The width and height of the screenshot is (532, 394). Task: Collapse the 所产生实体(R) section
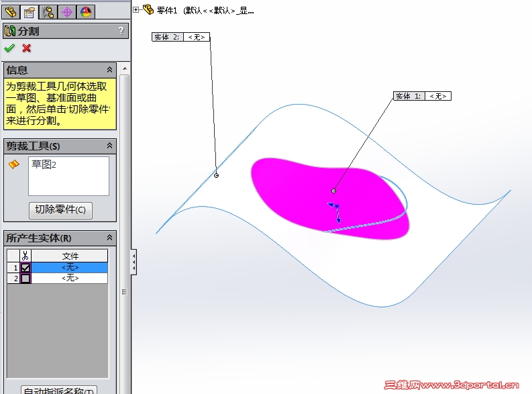(109, 238)
